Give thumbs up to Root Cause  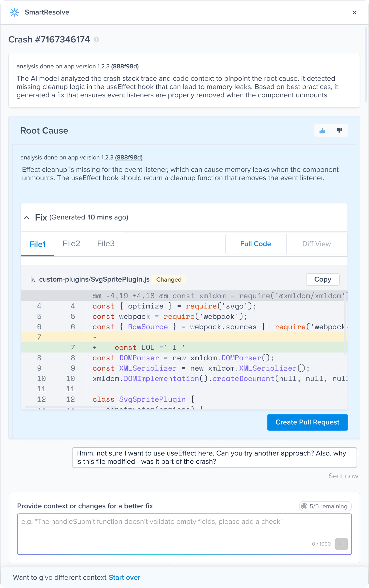pyautogui.click(x=322, y=131)
